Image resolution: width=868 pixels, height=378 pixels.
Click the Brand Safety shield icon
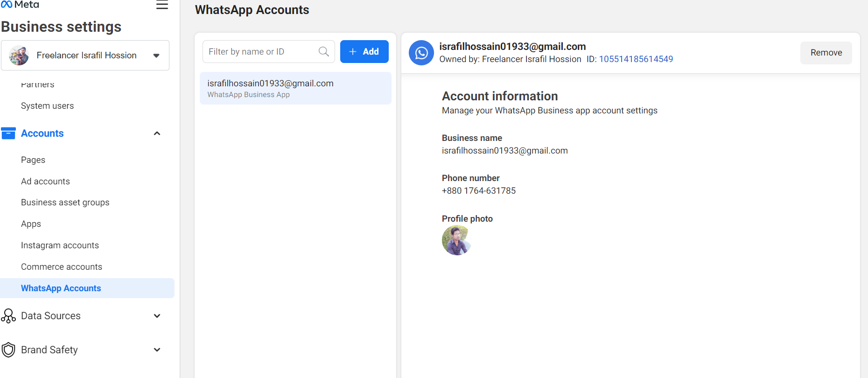(8, 350)
